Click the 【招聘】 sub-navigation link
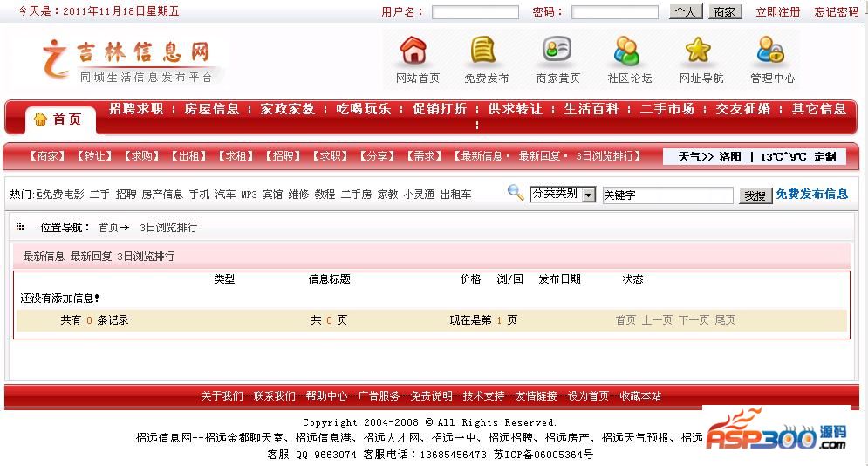Viewport: 868px width, 466px height. pyautogui.click(x=283, y=156)
